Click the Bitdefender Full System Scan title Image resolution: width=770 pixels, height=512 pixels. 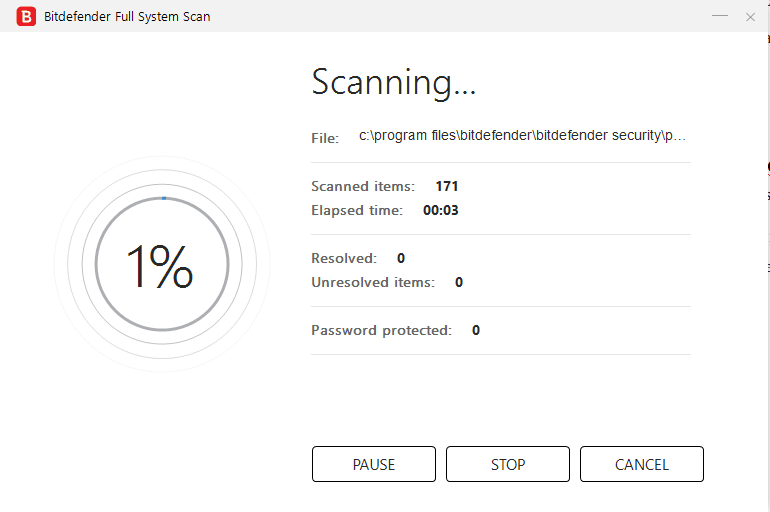pyautogui.click(x=127, y=17)
